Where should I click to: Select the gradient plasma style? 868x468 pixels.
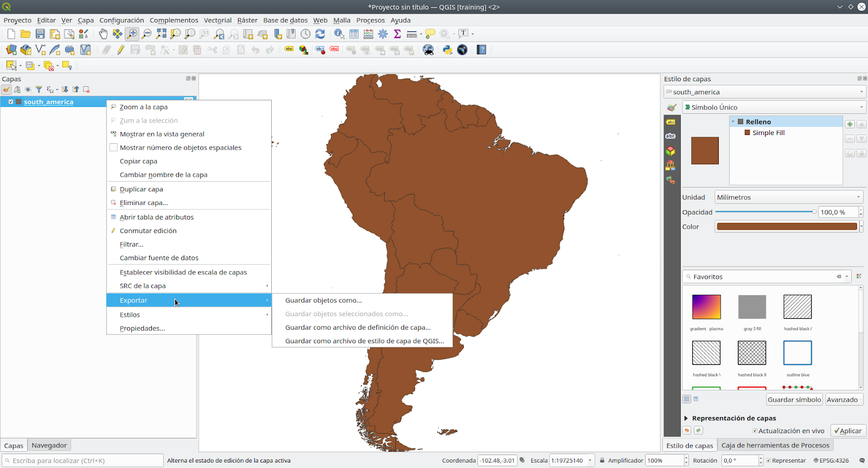tap(706, 307)
